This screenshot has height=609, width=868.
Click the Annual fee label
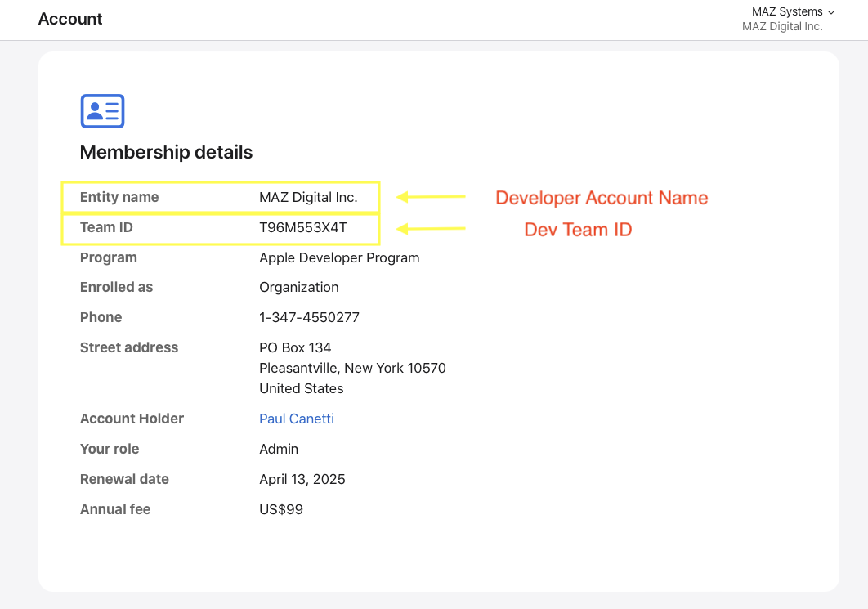tap(115, 509)
